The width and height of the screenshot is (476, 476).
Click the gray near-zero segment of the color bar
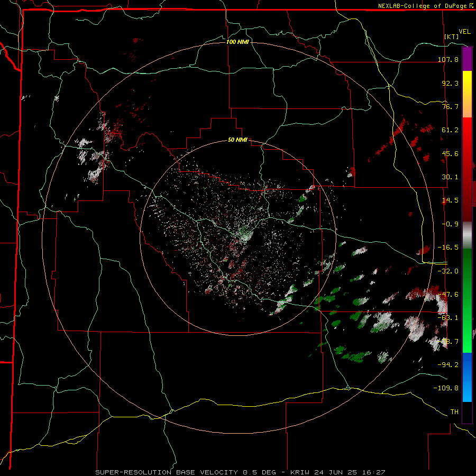coord(467,235)
